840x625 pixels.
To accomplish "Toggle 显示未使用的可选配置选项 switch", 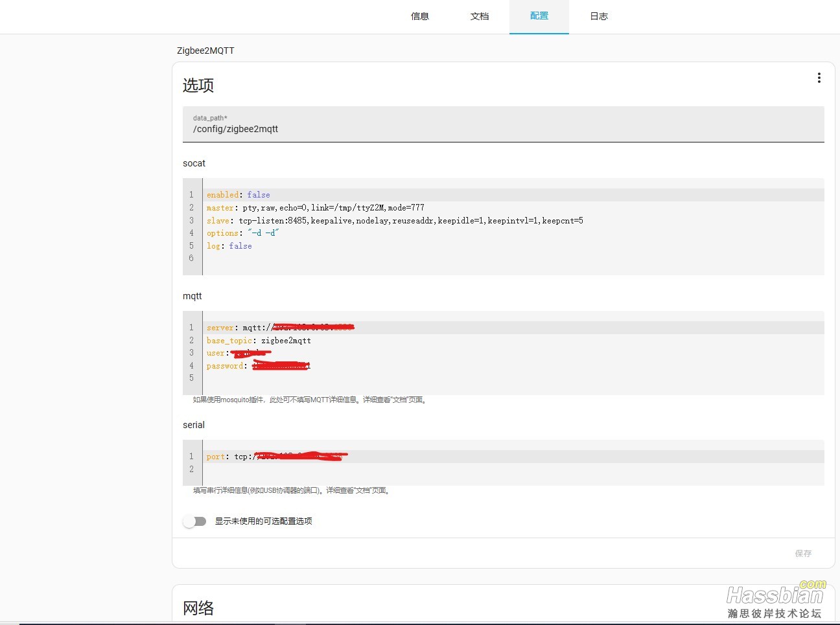I will (x=194, y=521).
